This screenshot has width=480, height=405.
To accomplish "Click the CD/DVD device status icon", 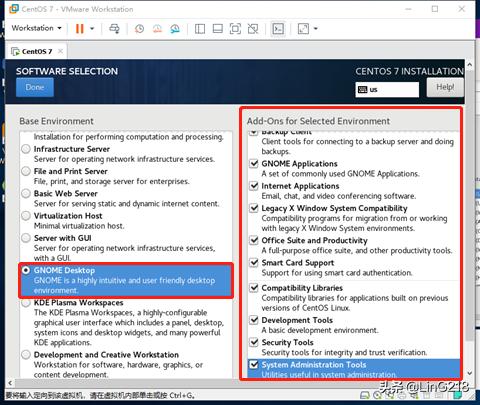I will (378, 395).
